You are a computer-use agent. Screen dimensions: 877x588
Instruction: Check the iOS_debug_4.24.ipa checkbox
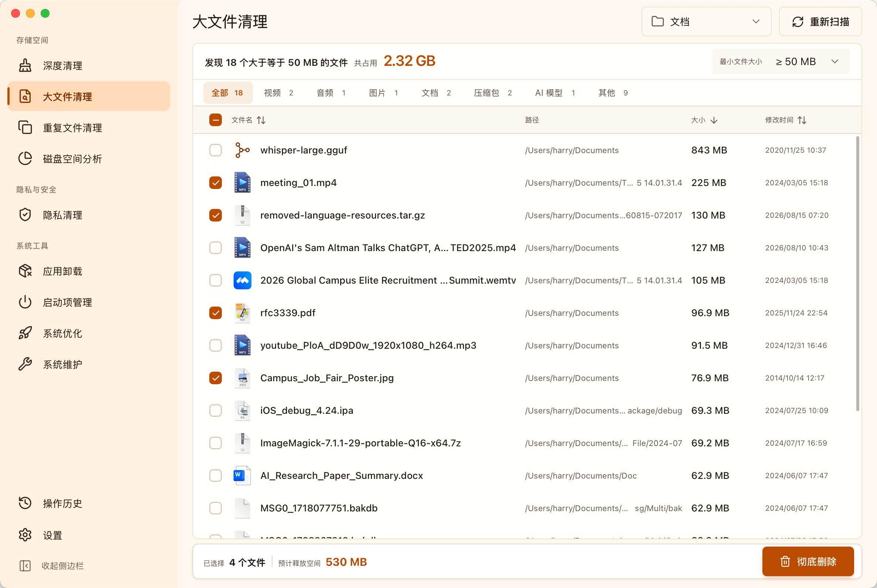point(215,410)
